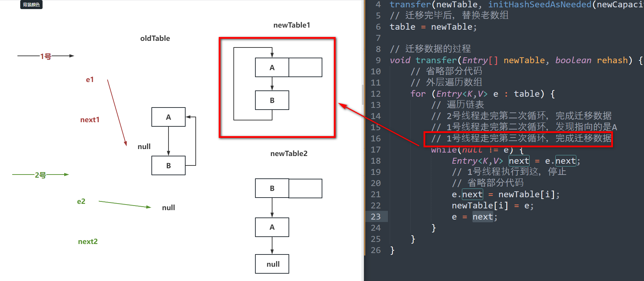Click the highlighted next on line 23

(483, 217)
